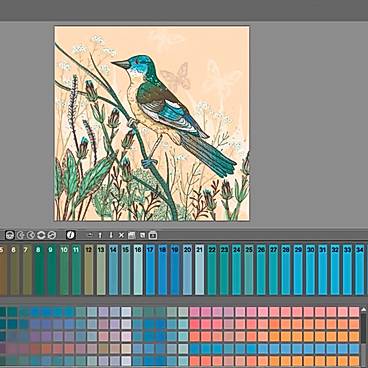Select color strip number 33
The width and height of the screenshot is (368, 368).
[x=347, y=269]
